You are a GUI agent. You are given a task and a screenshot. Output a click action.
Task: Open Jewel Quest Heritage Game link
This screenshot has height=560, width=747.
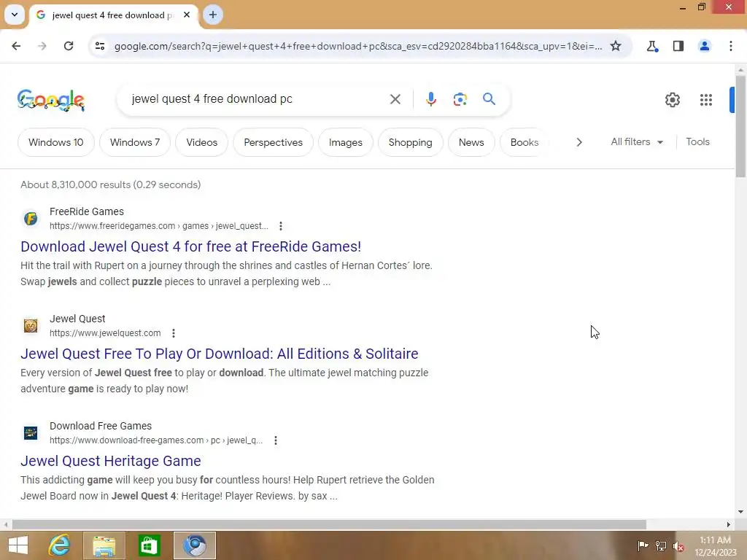(111, 461)
